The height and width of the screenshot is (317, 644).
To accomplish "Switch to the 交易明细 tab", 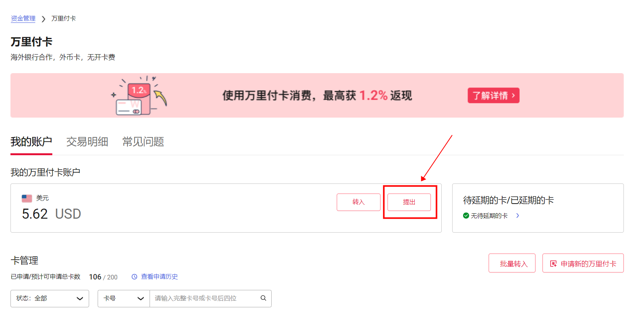I will 87,142.
